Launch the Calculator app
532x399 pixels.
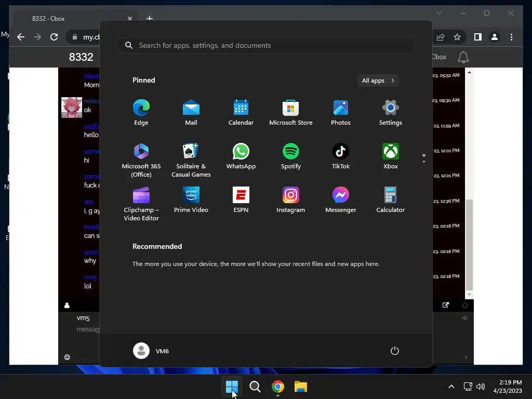391,200
